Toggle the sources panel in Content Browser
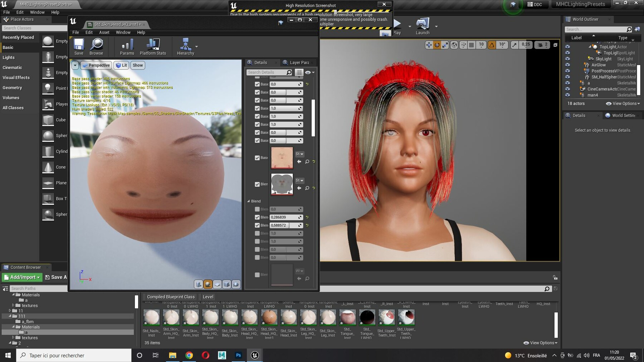Viewport: 644px width, 362px height. pyautogui.click(x=5, y=288)
